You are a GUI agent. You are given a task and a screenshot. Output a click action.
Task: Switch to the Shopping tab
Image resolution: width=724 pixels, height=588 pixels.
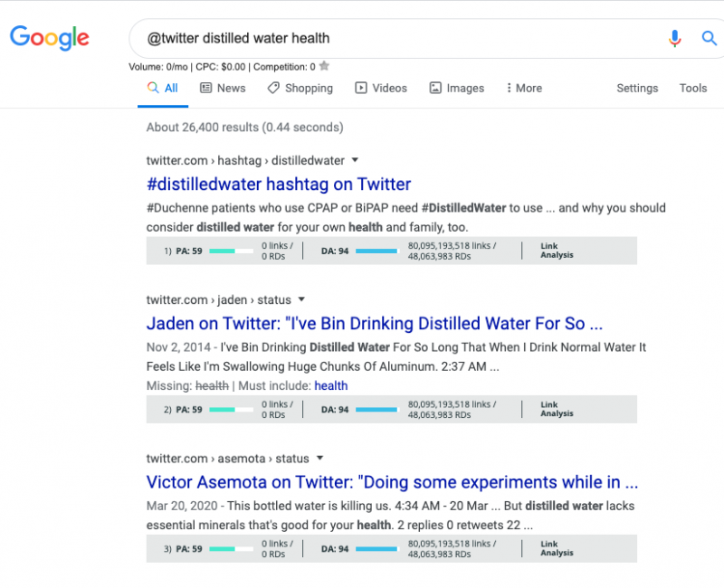(x=300, y=88)
